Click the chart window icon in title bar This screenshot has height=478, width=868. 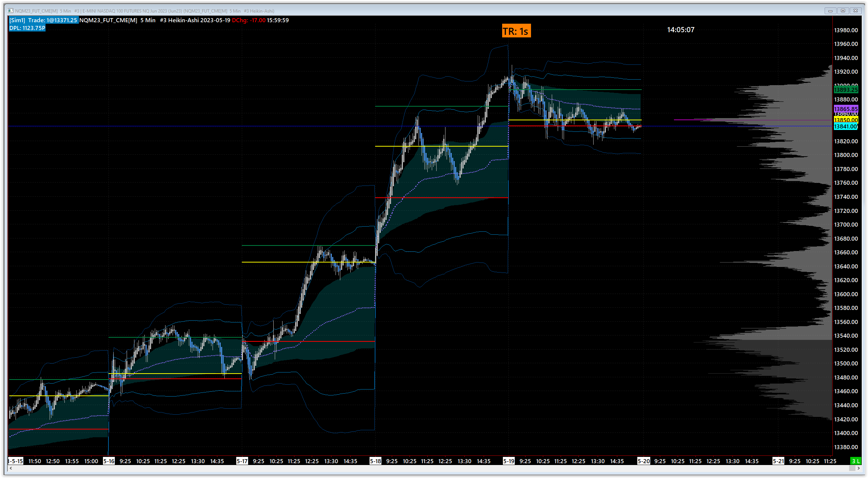pos(10,11)
